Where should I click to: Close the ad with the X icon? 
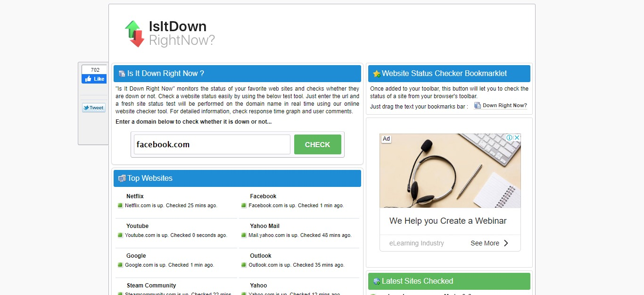point(517,138)
